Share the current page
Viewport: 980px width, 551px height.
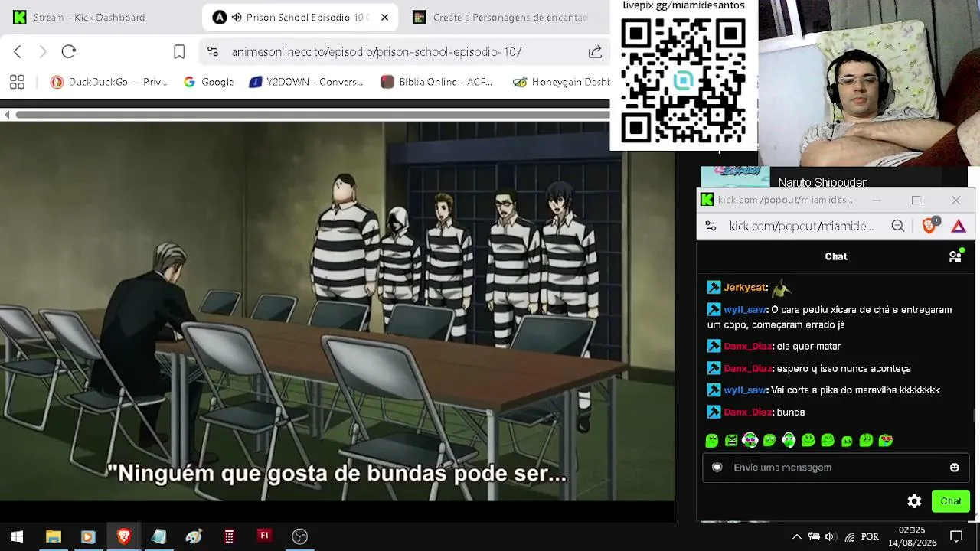point(595,51)
